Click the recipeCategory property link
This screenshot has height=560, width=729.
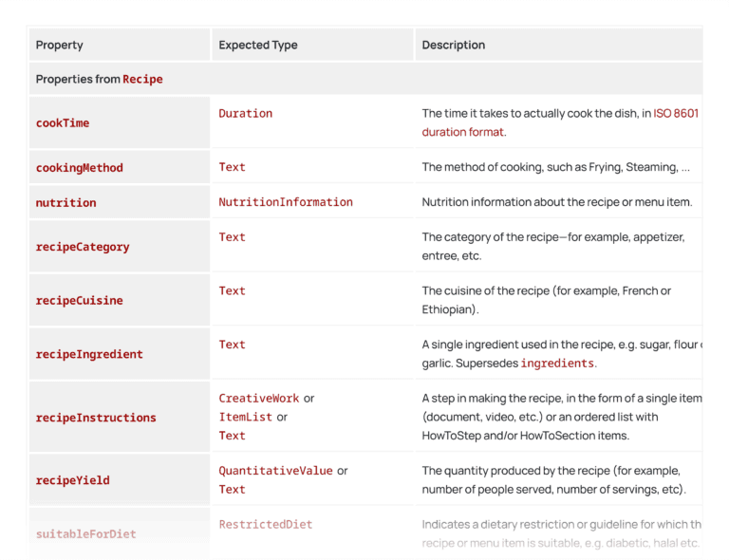click(83, 247)
